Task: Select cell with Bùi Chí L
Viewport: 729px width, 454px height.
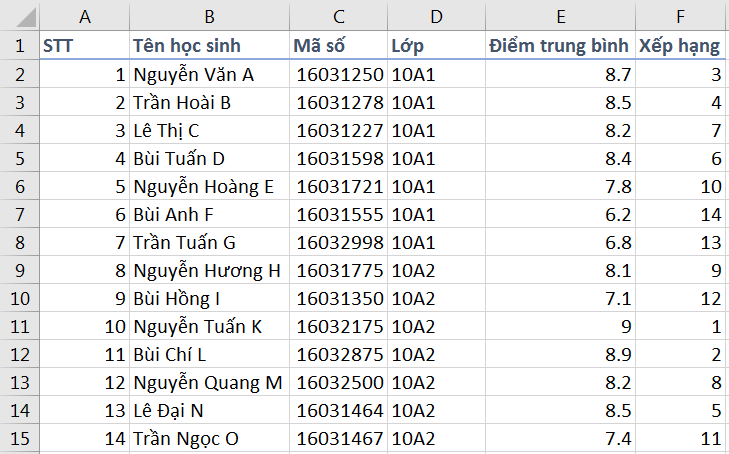Action: (x=209, y=354)
